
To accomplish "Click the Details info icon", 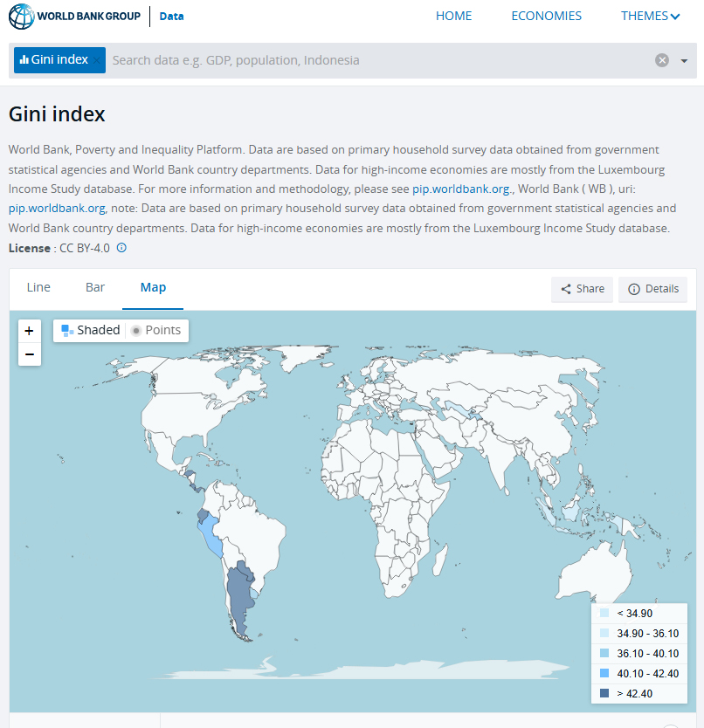I will (633, 289).
